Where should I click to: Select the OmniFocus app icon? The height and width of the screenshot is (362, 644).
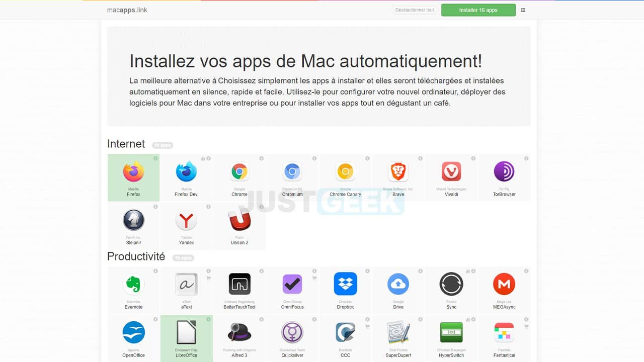[292, 285]
